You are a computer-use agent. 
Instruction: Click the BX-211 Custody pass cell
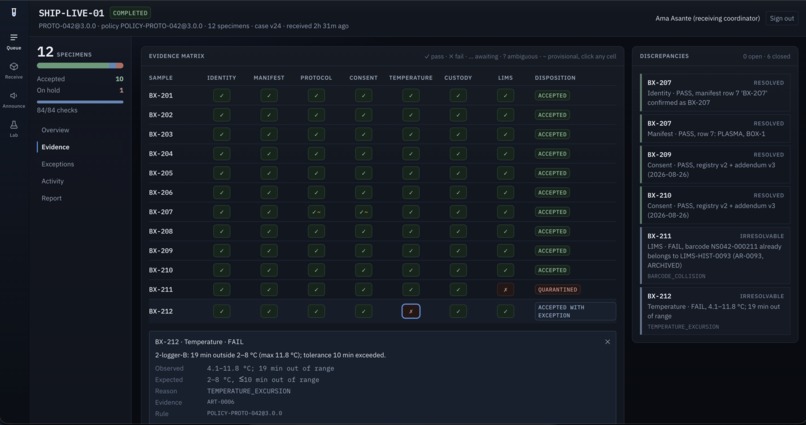click(458, 289)
